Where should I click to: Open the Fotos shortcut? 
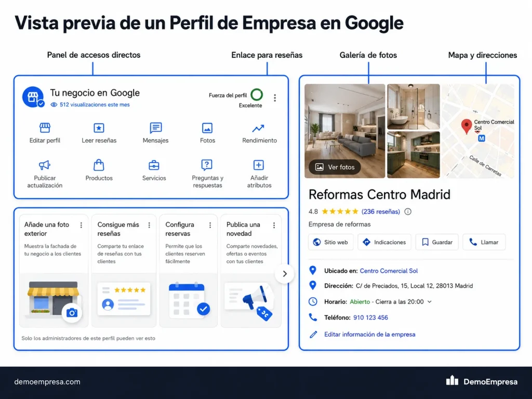[x=207, y=133]
